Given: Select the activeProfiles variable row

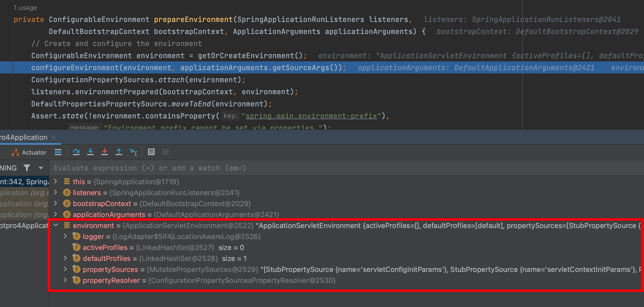Looking at the screenshot, I should pos(105,248).
